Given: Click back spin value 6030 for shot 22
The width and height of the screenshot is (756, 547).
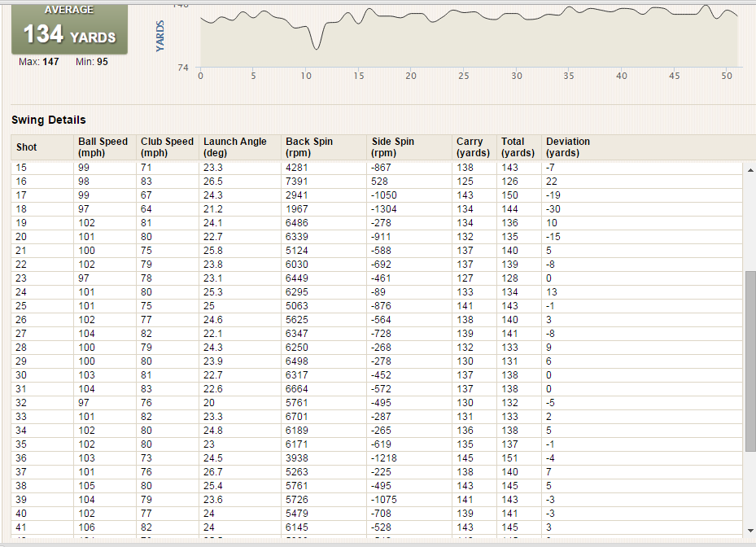Looking at the screenshot, I should coord(296,265).
